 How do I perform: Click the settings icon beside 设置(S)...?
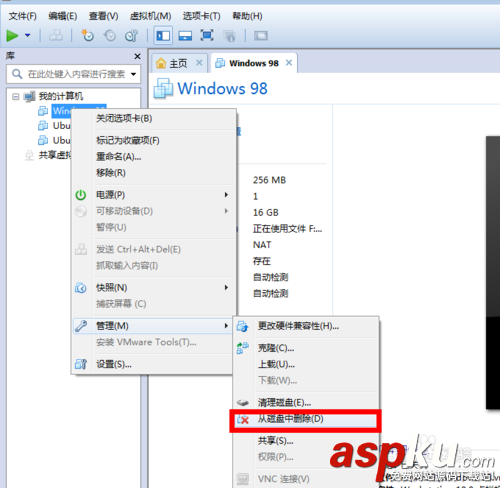[81, 364]
